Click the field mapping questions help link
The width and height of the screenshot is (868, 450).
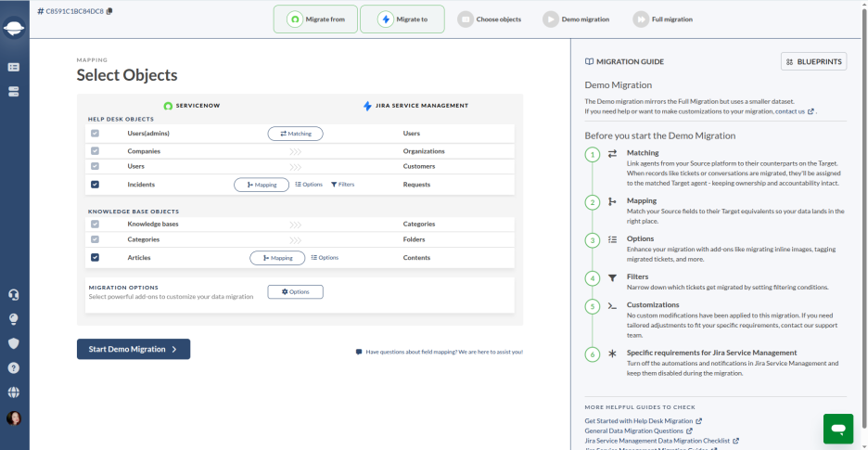[x=444, y=352]
